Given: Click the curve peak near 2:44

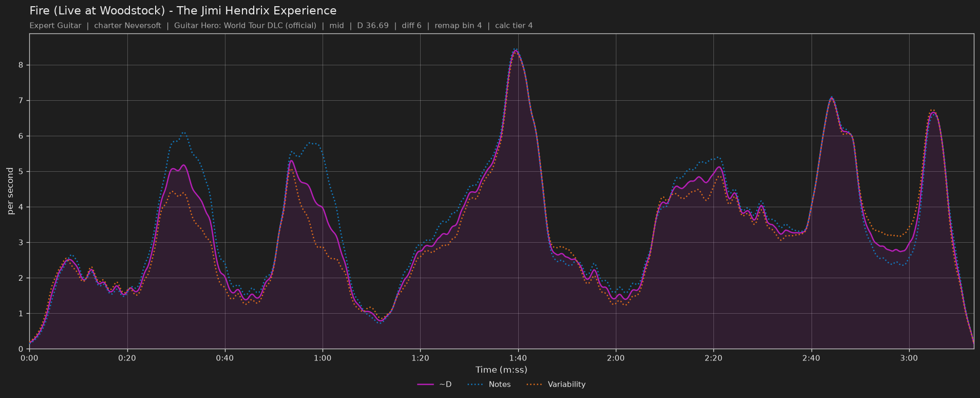Looking at the screenshot, I should [832, 98].
